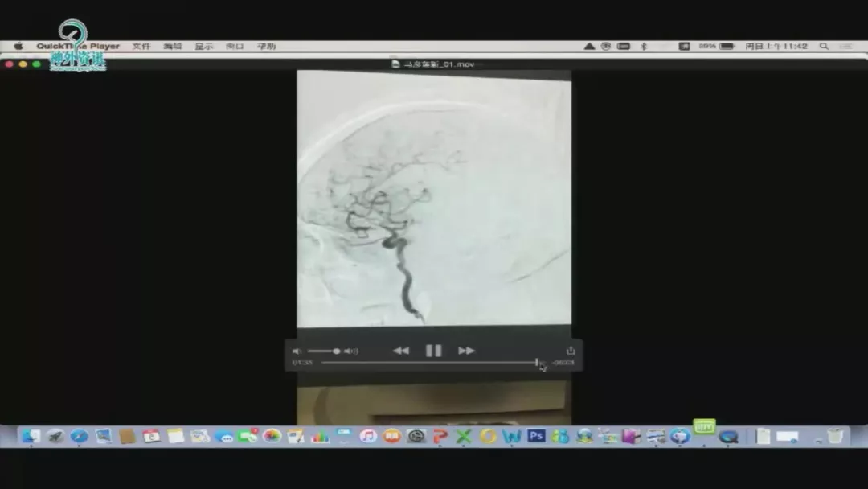Viewport: 868px width, 489px height.
Task: Open the Keynote podium icon in Dock
Action: click(344, 437)
